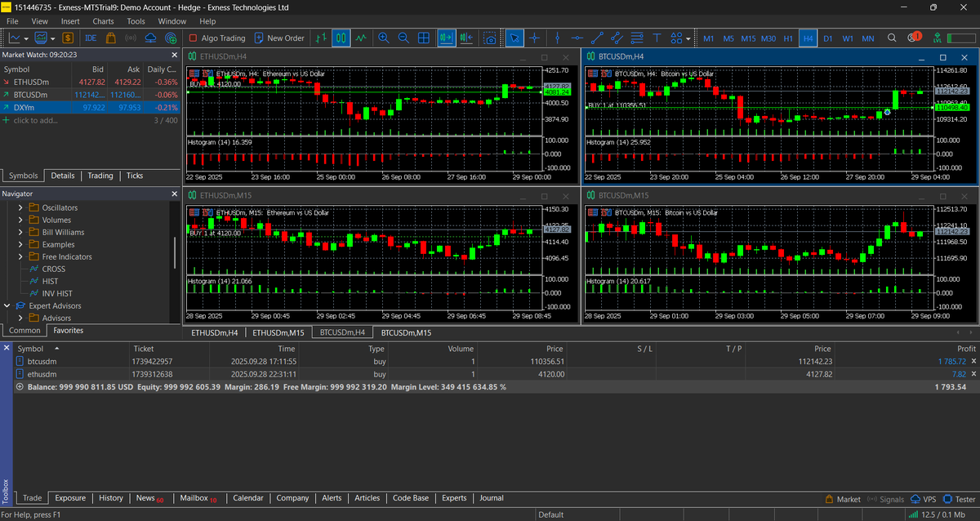Open the indicators list dropdown arrow
This screenshot has height=521, width=980.
pyautogui.click(x=53, y=38)
